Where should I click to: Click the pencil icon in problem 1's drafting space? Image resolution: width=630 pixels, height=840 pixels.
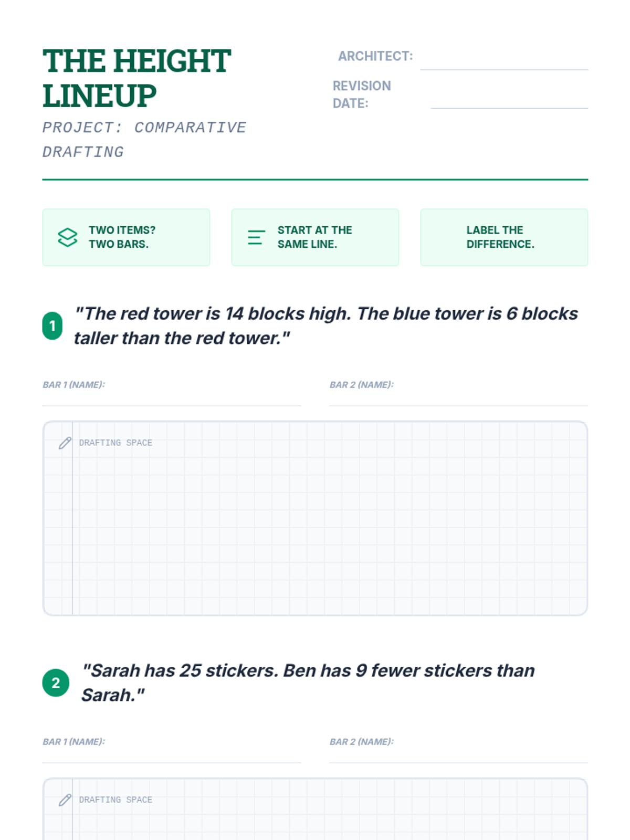(65, 443)
